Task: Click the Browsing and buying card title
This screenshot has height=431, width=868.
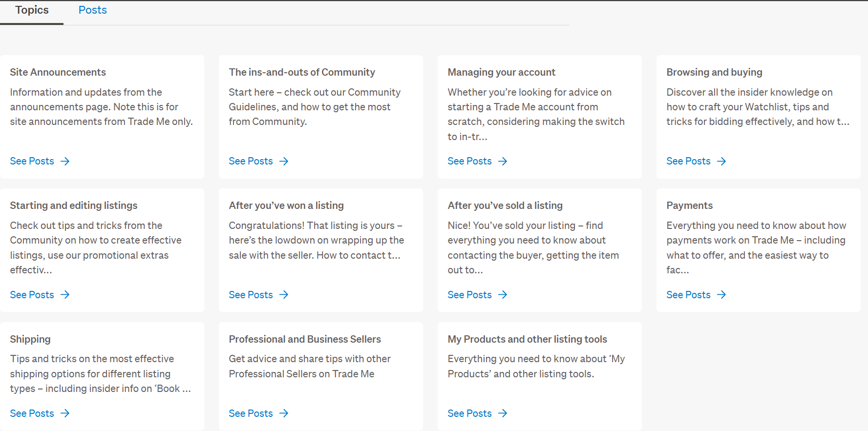Action: tap(714, 72)
